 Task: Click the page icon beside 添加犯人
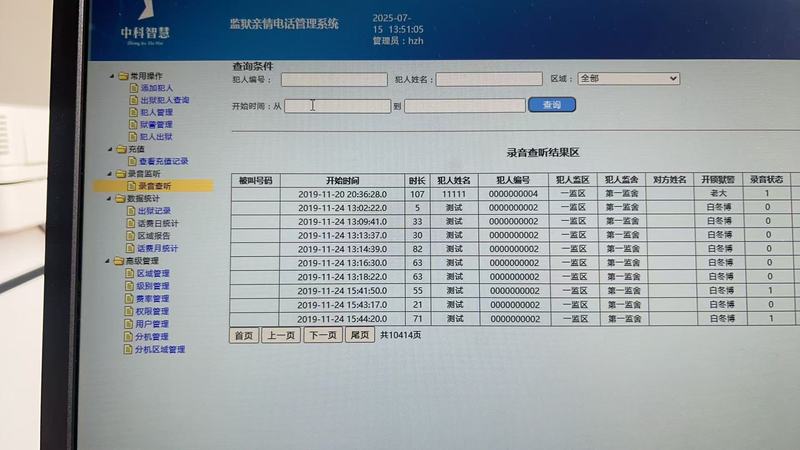134,88
